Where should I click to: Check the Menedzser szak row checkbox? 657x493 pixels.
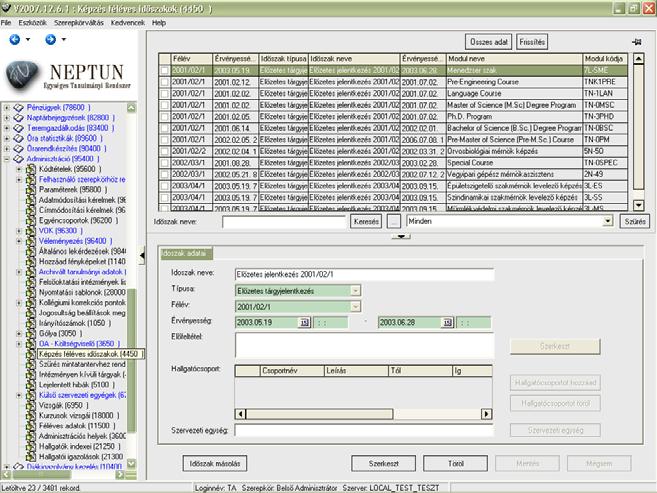click(x=165, y=71)
